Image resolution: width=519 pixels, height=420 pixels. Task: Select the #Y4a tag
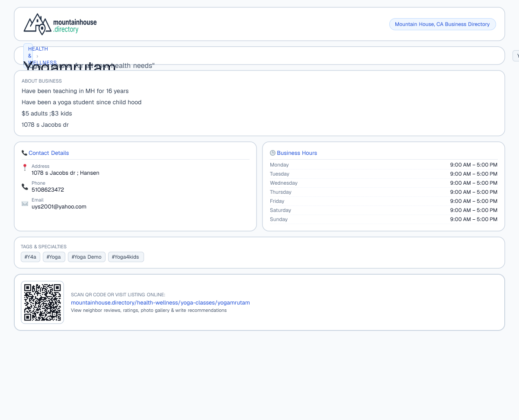(30, 257)
